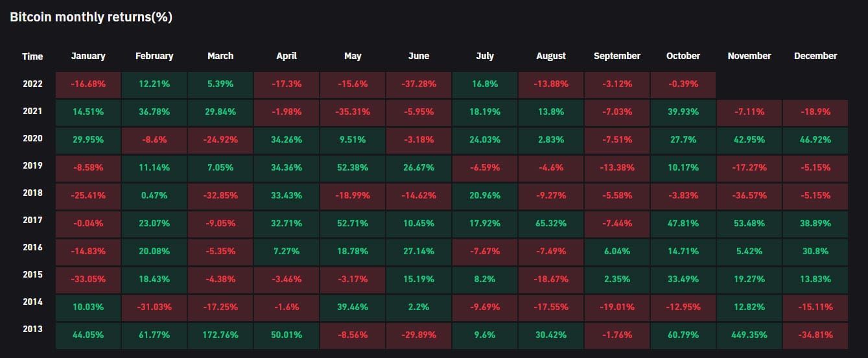Select the -31.03% February 2014 cell
Viewport: 868px width, 358px height.
tap(154, 308)
